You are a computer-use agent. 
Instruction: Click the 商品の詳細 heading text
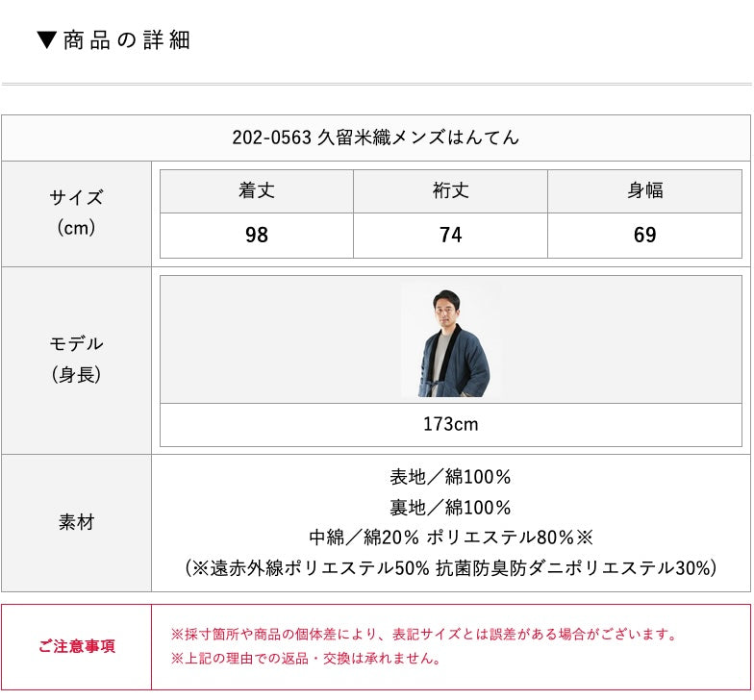(x=127, y=40)
